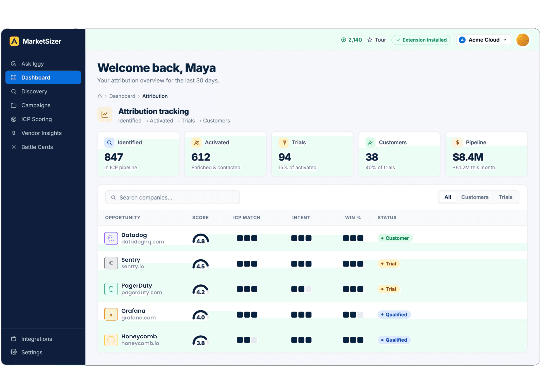This screenshot has height=392, width=544.
Task: Start the Tour link
Action: coord(380,40)
